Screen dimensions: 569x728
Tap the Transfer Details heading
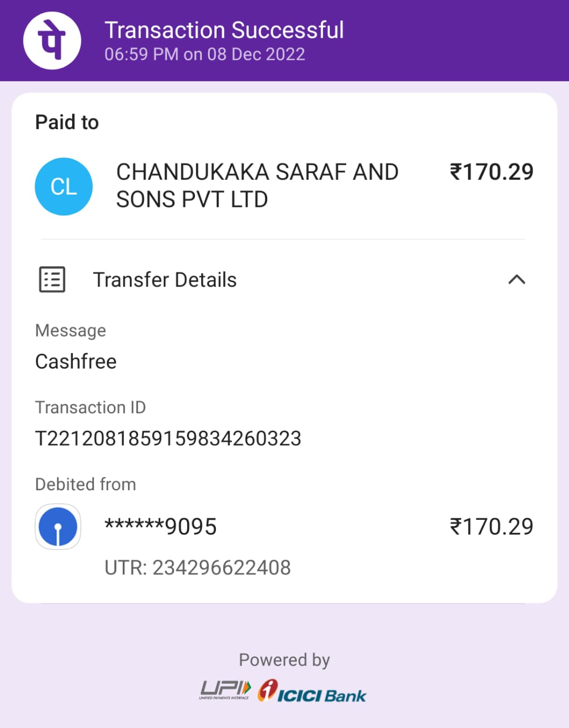coord(165,280)
